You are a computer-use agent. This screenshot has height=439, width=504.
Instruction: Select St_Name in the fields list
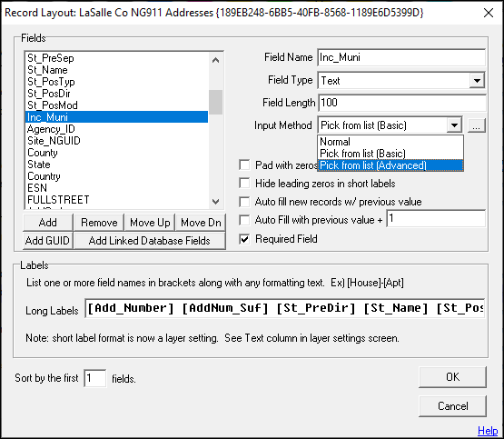(116, 70)
